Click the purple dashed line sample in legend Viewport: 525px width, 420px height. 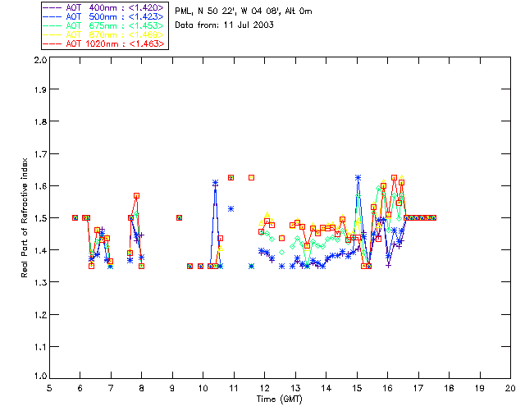pyautogui.click(x=52, y=7)
